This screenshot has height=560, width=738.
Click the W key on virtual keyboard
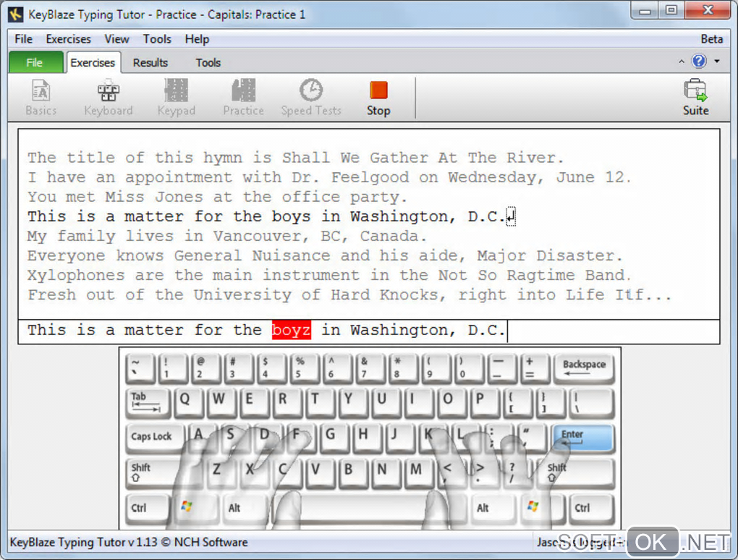(x=221, y=403)
